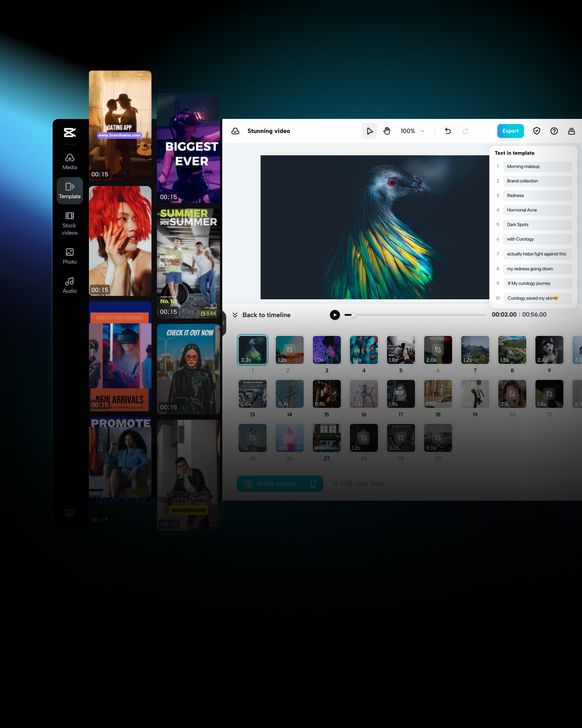
Task: Activate the hand pan tool
Action: pos(387,131)
